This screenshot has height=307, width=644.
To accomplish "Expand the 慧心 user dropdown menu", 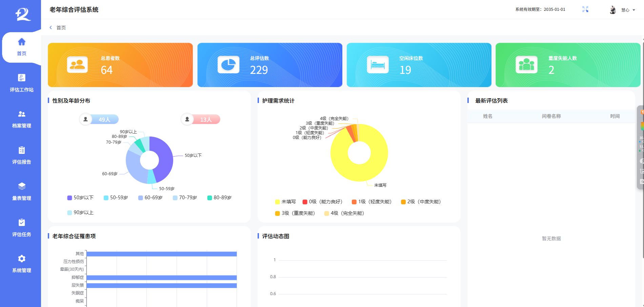I will 634,10.
